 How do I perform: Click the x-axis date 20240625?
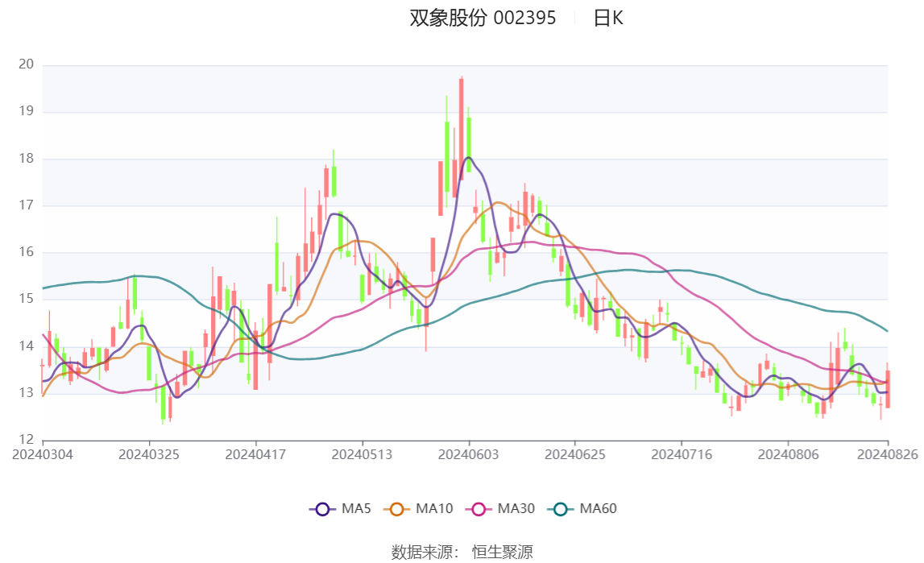(575, 454)
